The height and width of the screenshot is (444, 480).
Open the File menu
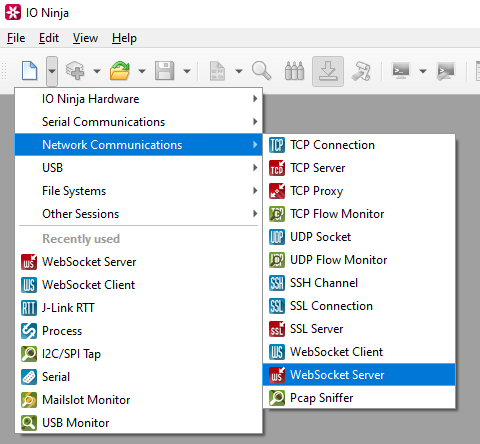coord(16,38)
